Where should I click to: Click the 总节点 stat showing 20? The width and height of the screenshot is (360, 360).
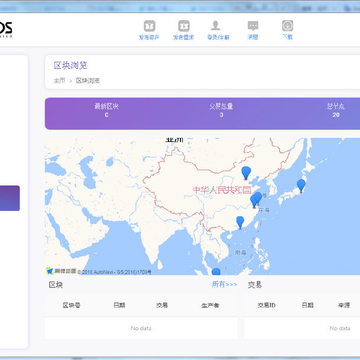tap(336, 110)
